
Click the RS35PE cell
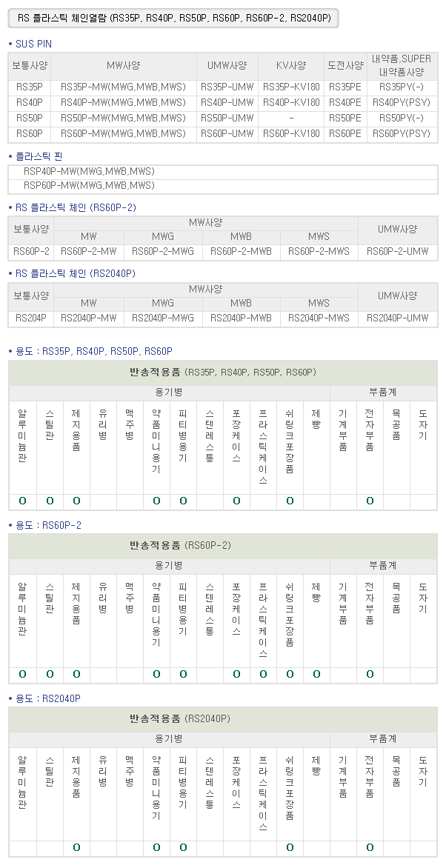click(x=345, y=87)
